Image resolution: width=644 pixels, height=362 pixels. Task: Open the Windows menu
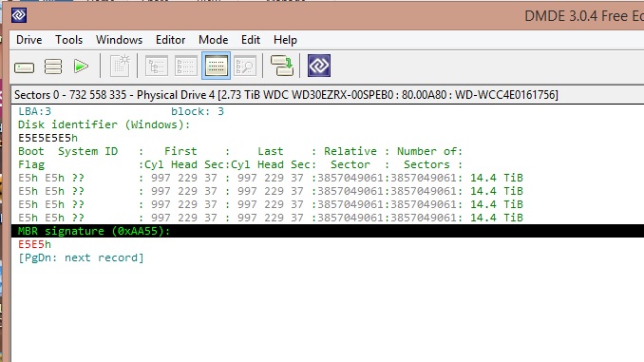tap(119, 40)
